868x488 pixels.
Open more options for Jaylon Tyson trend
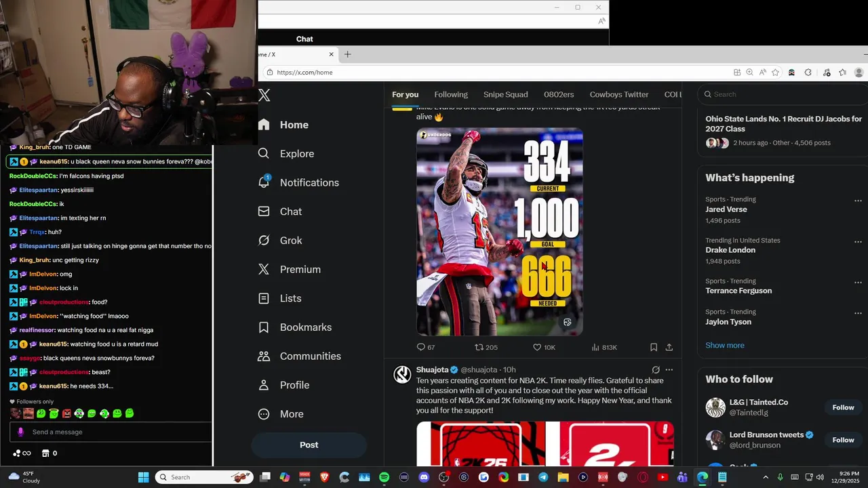(x=858, y=313)
